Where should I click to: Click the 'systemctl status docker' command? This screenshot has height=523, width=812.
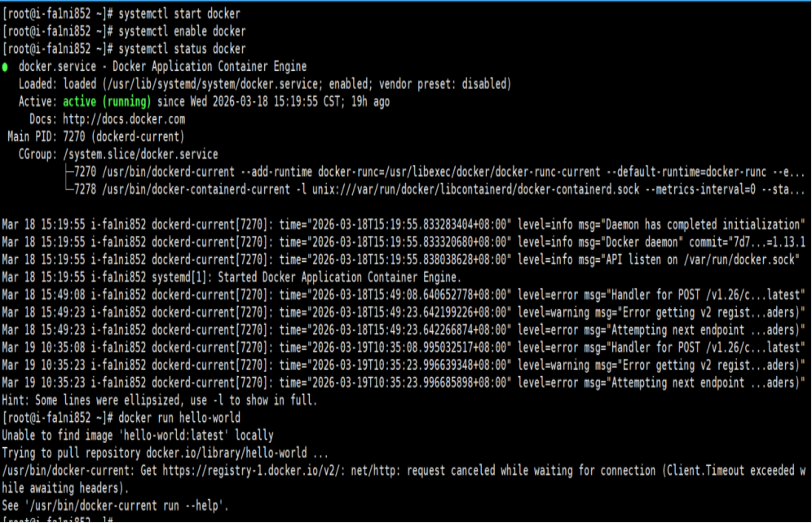click(182, 49)
